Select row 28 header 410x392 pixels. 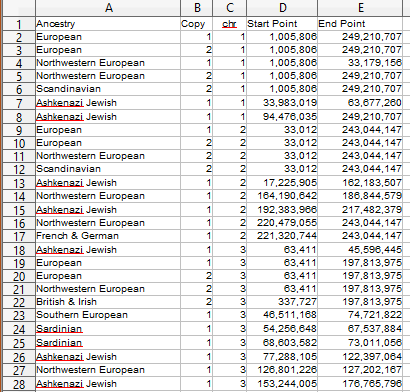(19, 384)
